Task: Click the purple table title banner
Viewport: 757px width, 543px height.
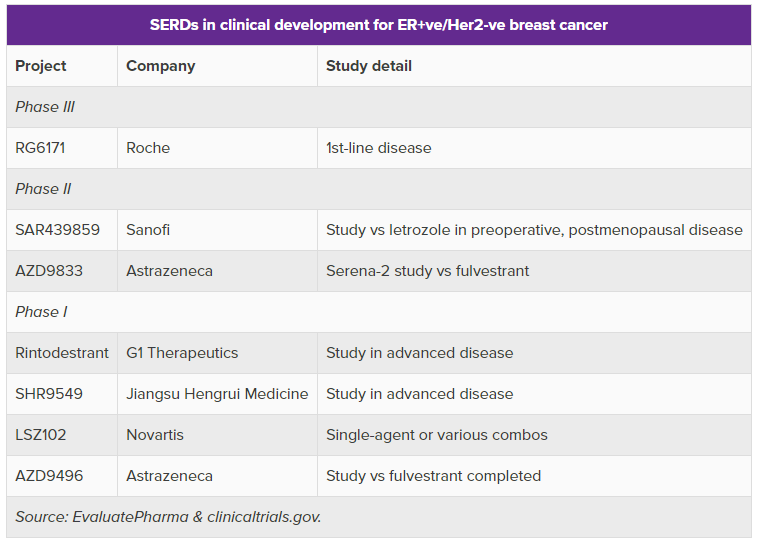Action: pyautogui.click(x=378, y=25)
